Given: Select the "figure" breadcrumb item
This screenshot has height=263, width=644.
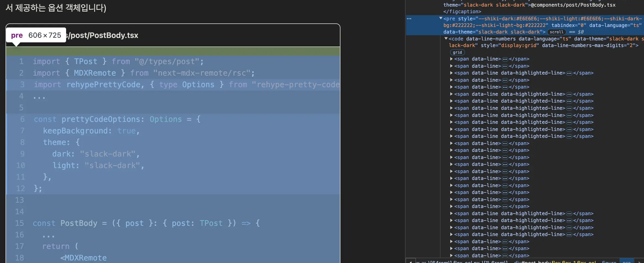Looking at the screenshot, I should click(x=609, y=261).
